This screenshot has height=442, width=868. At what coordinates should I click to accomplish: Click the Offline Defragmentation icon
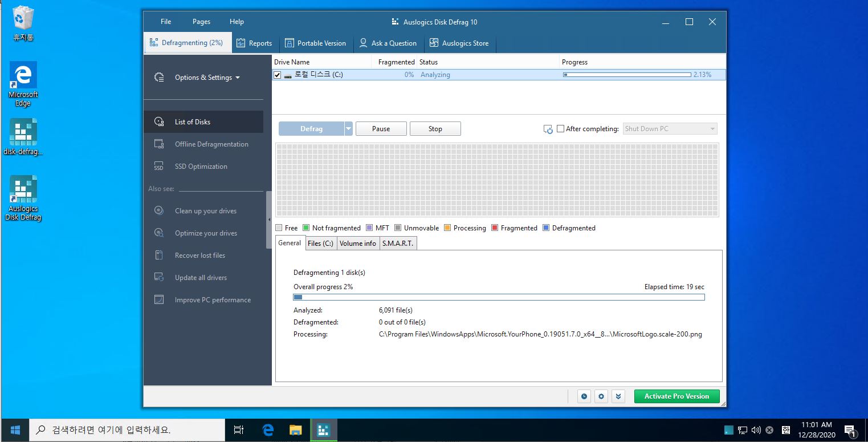click(160, 144)
